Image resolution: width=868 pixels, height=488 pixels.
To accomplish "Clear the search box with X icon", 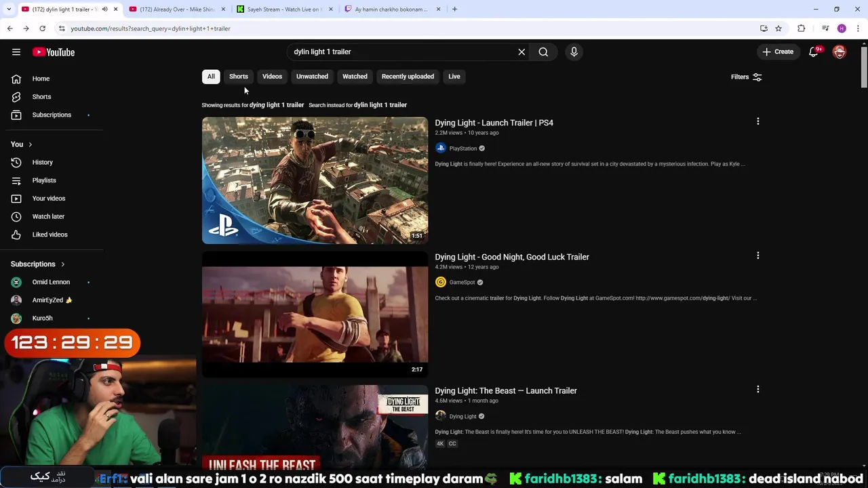I will pos(521,52).
